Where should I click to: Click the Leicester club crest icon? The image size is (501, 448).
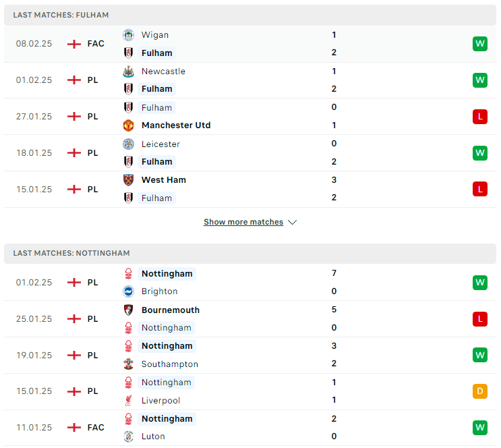128,144
